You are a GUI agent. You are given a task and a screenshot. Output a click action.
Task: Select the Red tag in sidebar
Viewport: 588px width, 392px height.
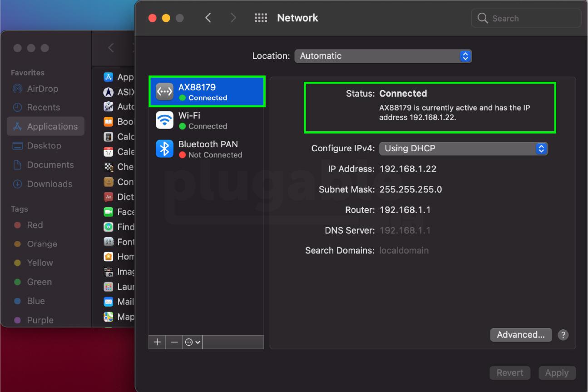point(35,225)
